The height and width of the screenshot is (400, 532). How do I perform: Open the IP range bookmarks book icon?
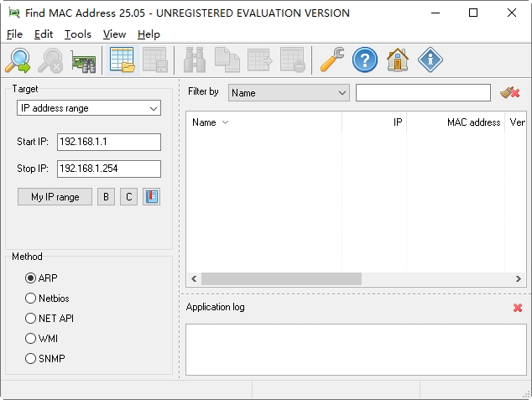[x=151, y=196]
